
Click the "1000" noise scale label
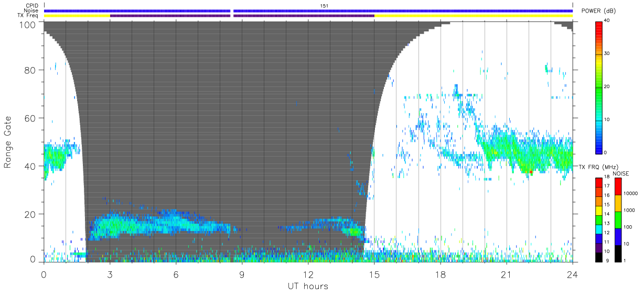[629, 210]
